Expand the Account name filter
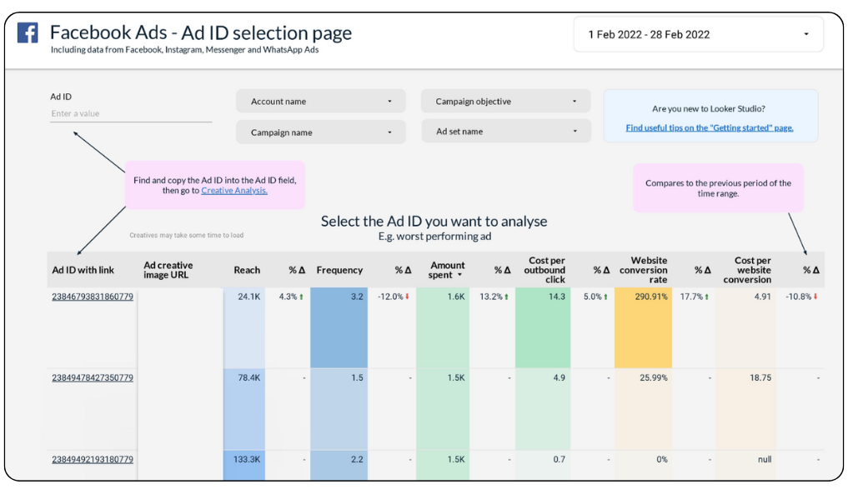 [x=321, y=102]
